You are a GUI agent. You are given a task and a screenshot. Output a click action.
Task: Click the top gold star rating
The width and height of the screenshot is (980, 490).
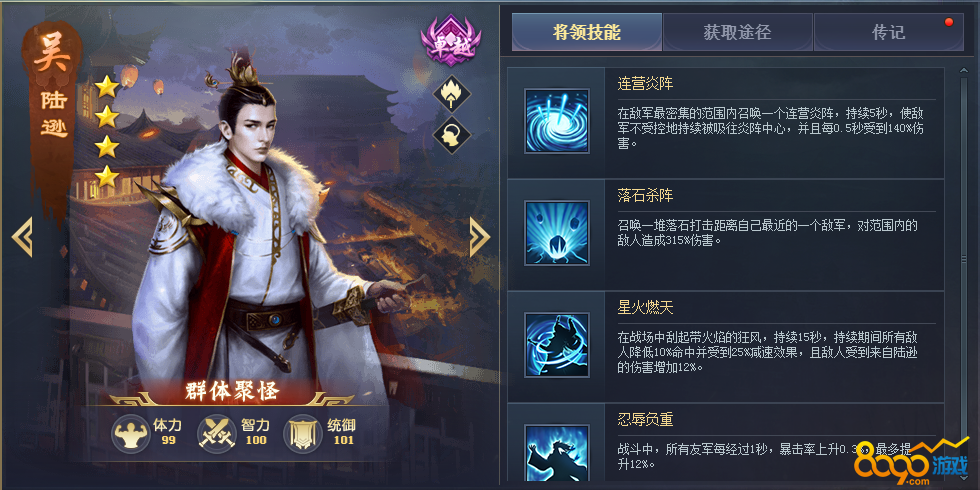107,86
